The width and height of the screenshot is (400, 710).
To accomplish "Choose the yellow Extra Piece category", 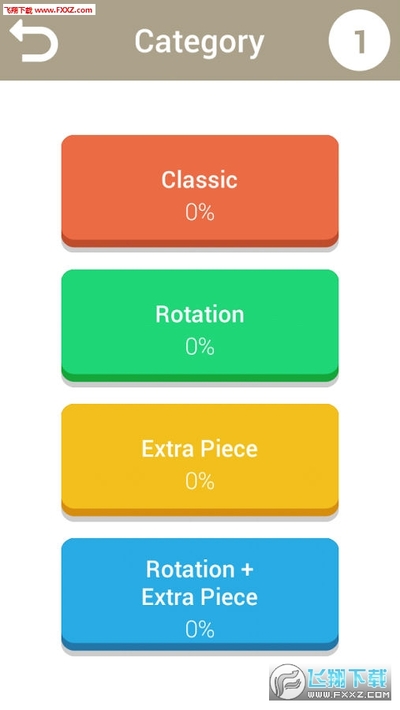I will (200, 460).
